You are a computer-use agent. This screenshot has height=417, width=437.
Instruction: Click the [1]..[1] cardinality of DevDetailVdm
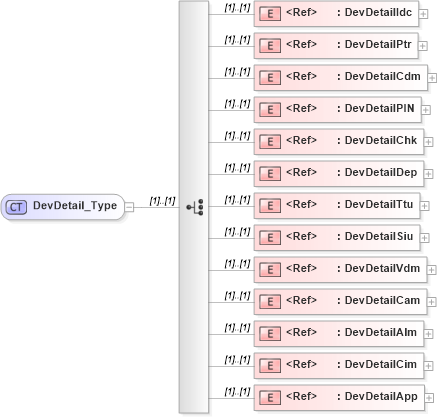point(237,264)
